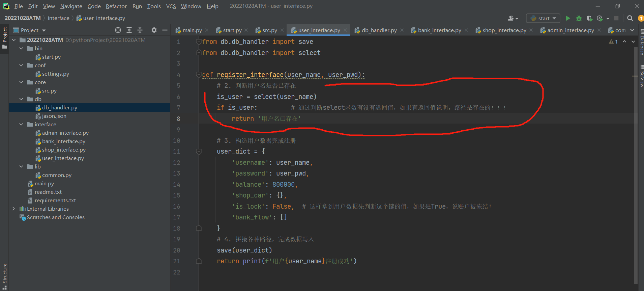Fold the user_dict block at line 11
This screenshot has width=644, height=291.
tap(199, 152)
